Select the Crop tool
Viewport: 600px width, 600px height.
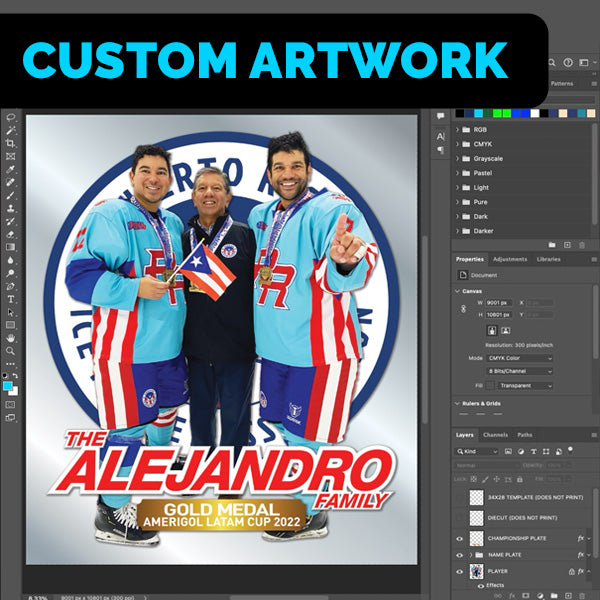[x=10, y=143]
